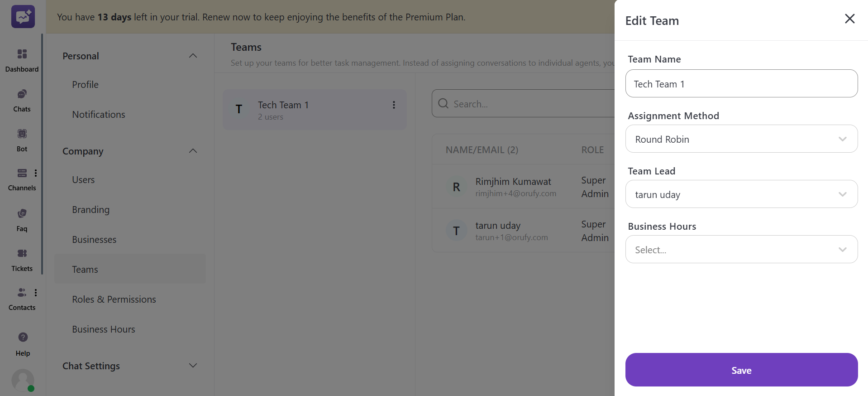This screenshot has height=396, width=868.
Task: Click the Help question mark icon
Action: pos(23,337)
